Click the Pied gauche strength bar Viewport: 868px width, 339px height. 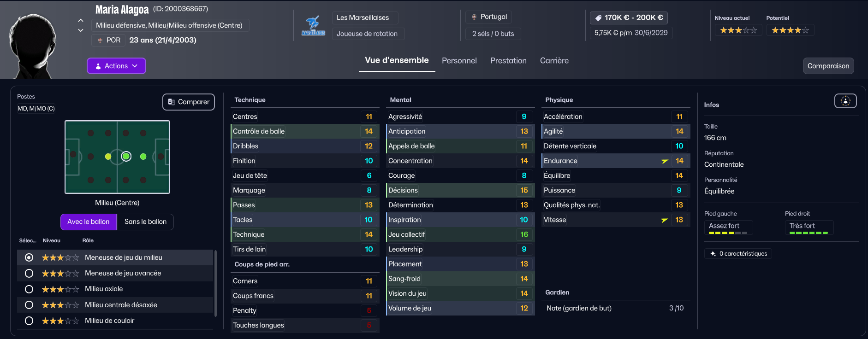728,233
